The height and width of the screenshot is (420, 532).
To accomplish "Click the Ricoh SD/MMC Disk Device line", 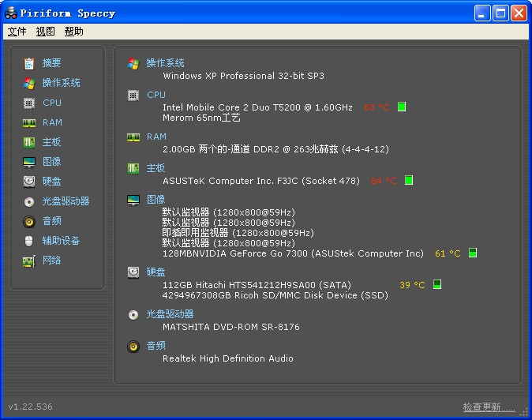I will (x=275, y=295).
